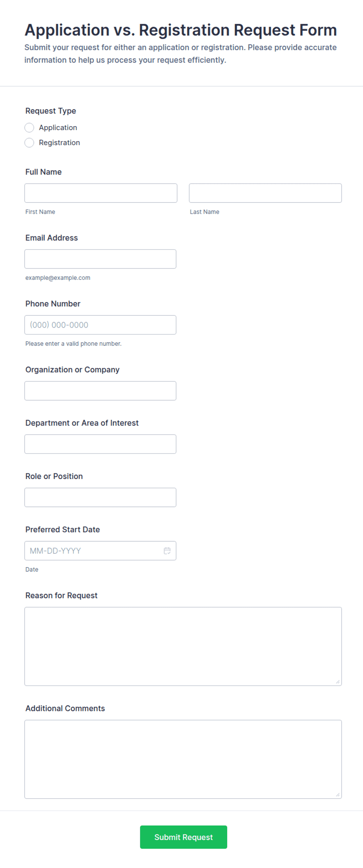Click the Registration option label text
This screenshot has height=868, width=363.
pos(59,143)
